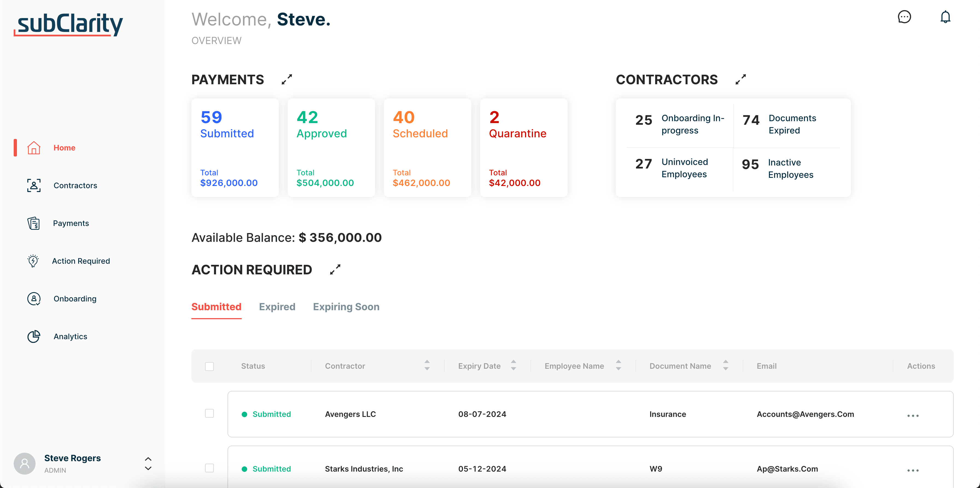This screenshot has height=488, width=980.
Task: Sort by the Contractor column arrows
Action: coord(427,365)
